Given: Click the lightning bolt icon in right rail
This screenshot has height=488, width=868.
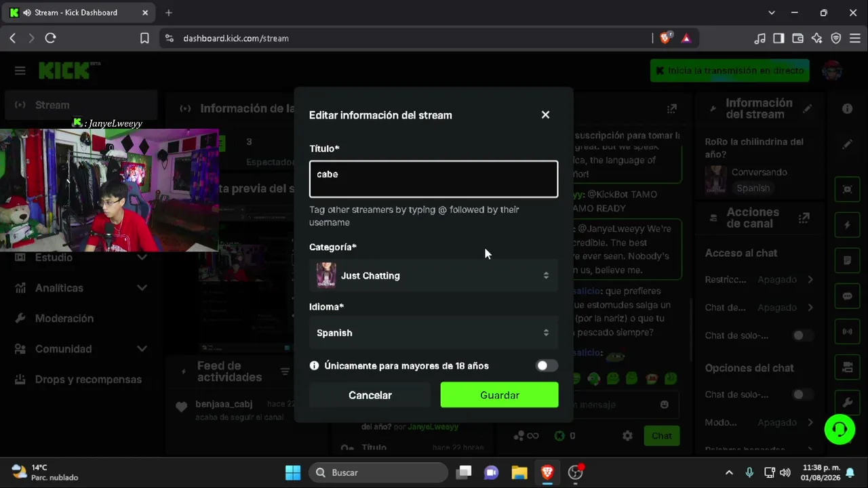Looking at the screenshot, I should [x=847, y=225].
